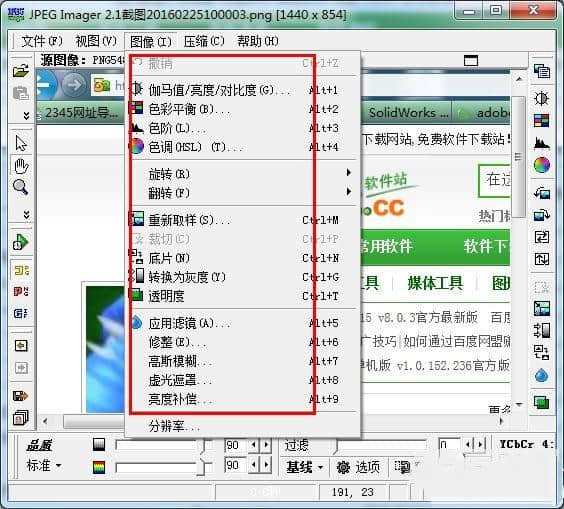Click the HSL color wheel icon in right toolbar
This screenshot has width=564, height=509.
pyautogui.click(x=541, y=165)
